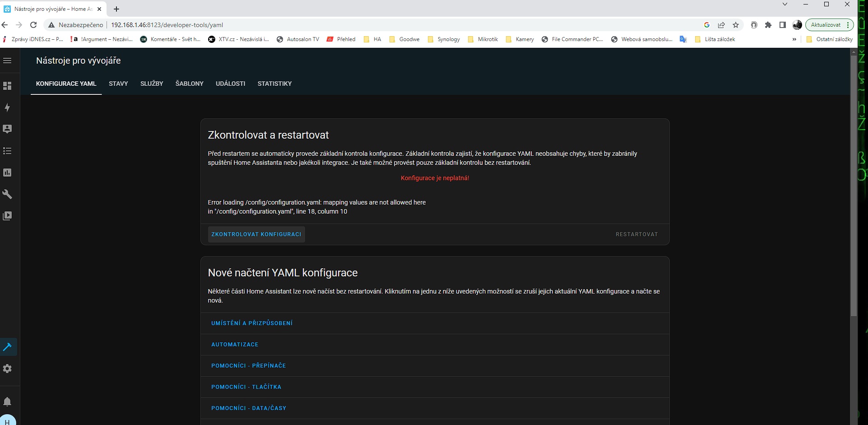Switch to the STATISTIKY tab
This screenshot has width=868, height=425.
pos(274,84)
